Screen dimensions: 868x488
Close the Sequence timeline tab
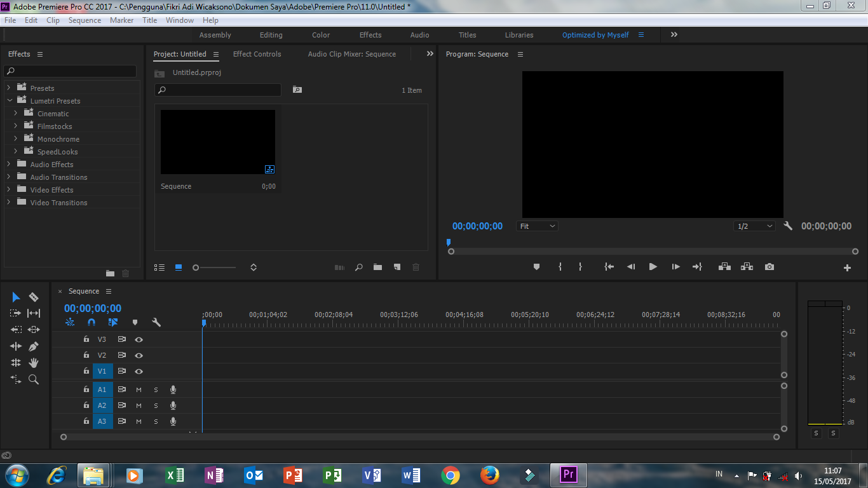60,292
